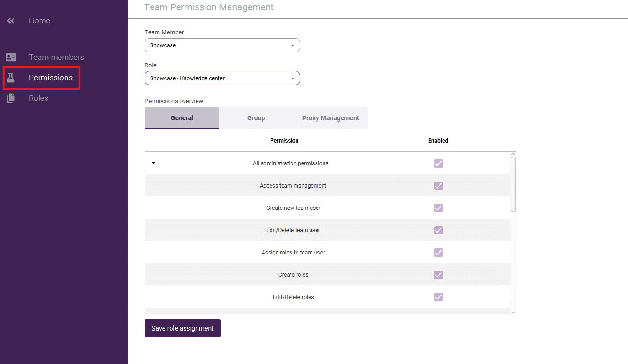Click the flask icon next to Permissions
This screenshot has width=628, height=364.
[x=11, y=77]
